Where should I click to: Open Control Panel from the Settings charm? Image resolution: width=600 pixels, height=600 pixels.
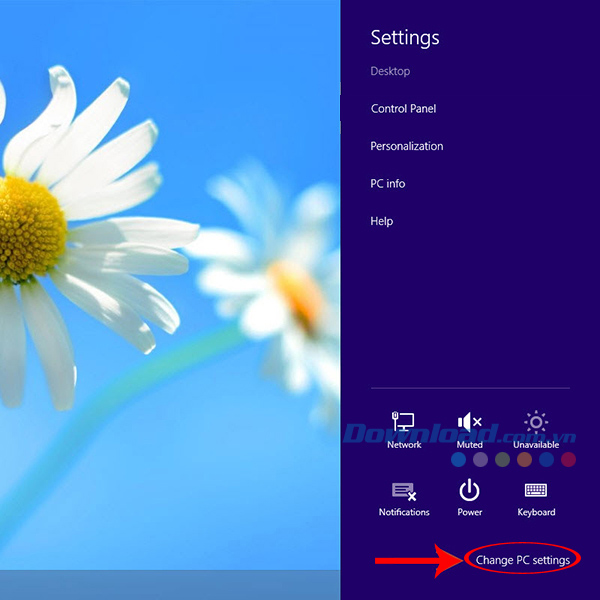pyautogui.click(x=403, y=109)
